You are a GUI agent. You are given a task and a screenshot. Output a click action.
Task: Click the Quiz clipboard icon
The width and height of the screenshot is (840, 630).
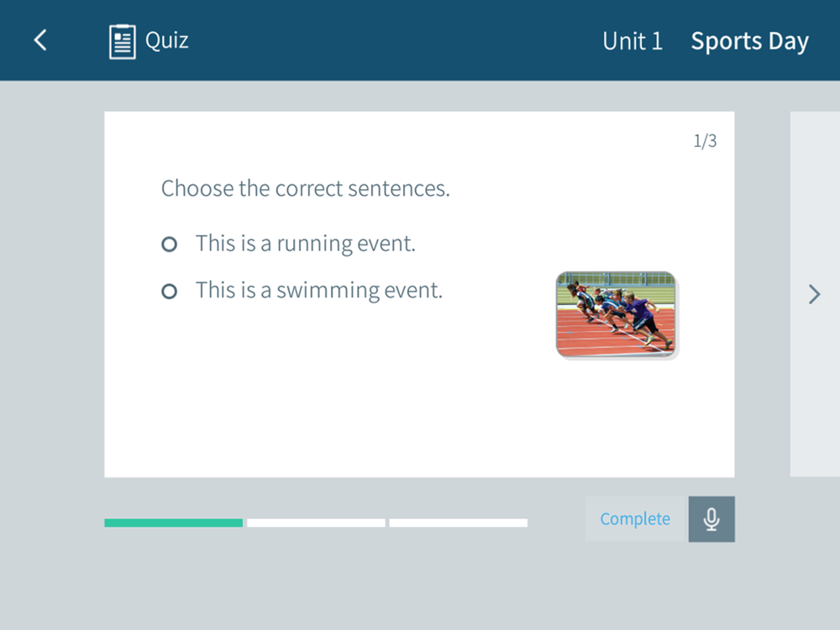coord(122,41)
